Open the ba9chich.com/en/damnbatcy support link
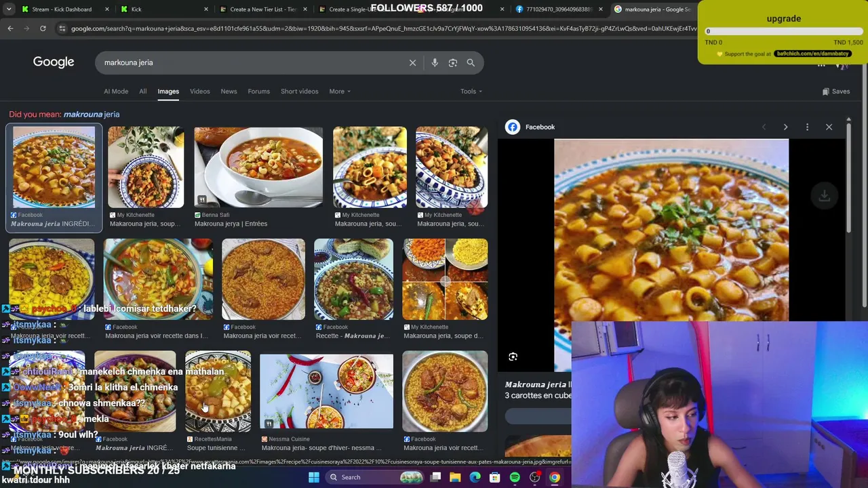Image resolution: width=868 pixels, height=488 pixels. [812, 54]
